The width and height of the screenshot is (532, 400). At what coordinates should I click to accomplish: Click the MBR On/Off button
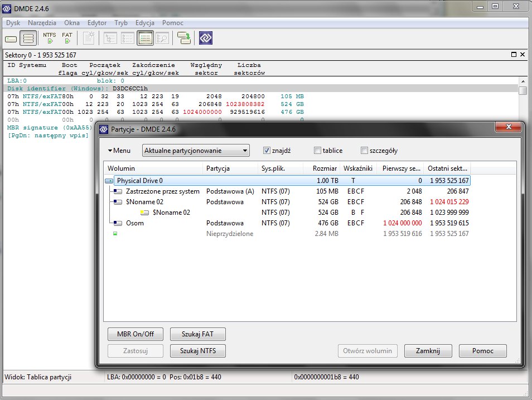coord(136,334)
